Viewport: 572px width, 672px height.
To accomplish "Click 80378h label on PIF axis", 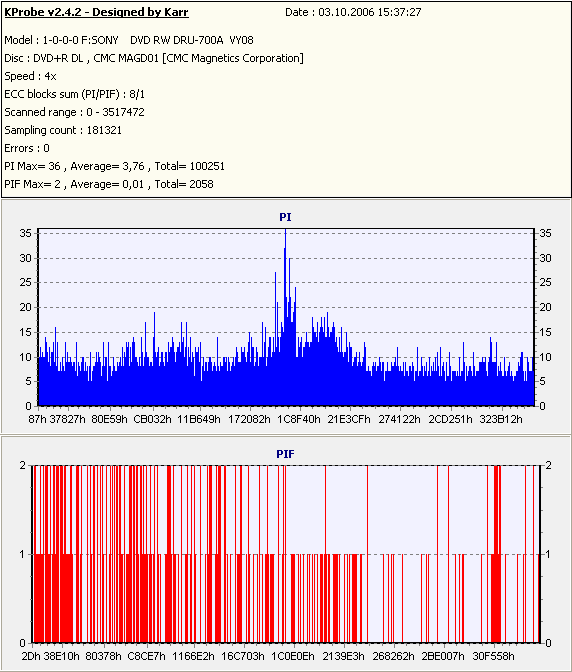I will [x=103, y=656].
